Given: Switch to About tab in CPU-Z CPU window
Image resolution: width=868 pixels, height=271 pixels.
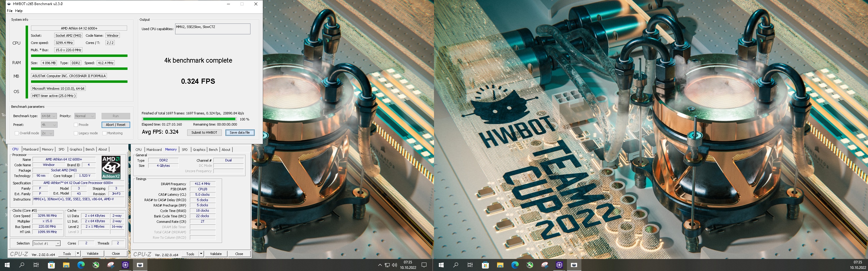Looking at the screenshot, I should (103, 149).
